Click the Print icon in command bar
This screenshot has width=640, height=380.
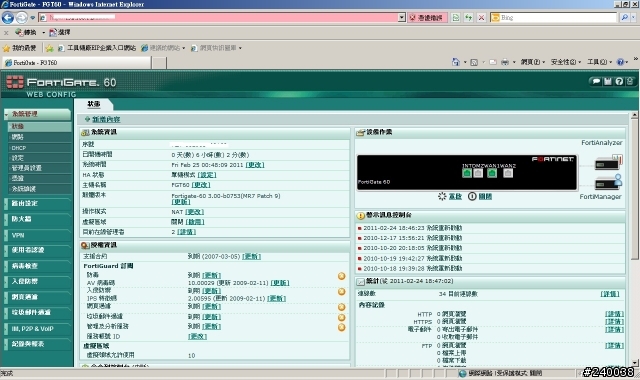click(505, 62)
